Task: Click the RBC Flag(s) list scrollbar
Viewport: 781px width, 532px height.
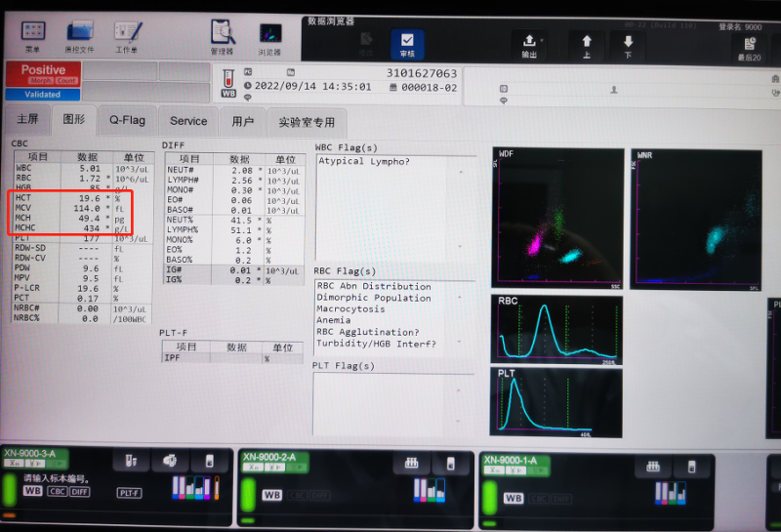Action: pyautogui.click(x=473, y=315)
